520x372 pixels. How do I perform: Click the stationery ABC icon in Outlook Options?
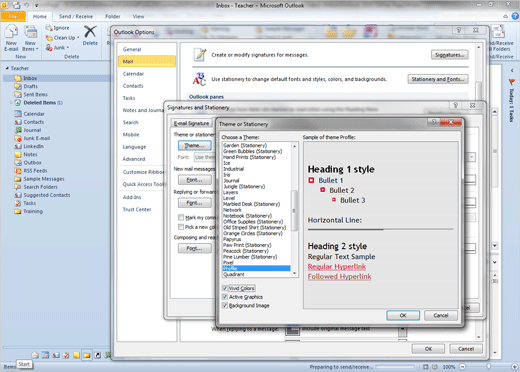click(199, 79)
